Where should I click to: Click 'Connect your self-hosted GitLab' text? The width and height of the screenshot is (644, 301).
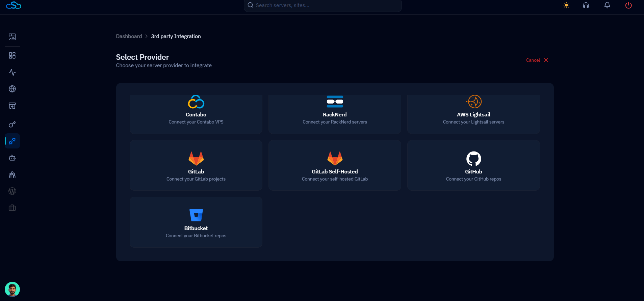click(x=335, y=179)
